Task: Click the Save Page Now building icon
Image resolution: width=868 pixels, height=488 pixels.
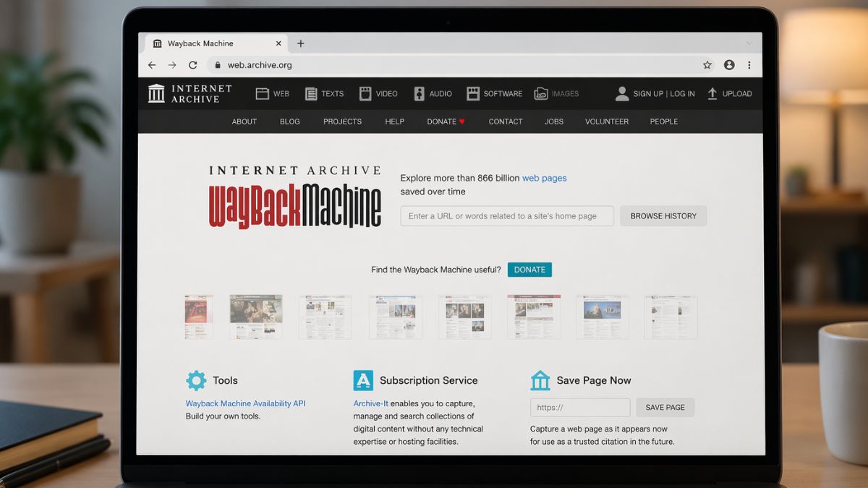Action: [x=540, y=380]
